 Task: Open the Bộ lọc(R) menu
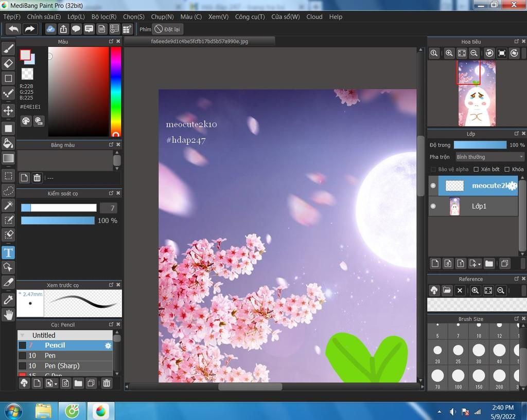click(104, 17)
